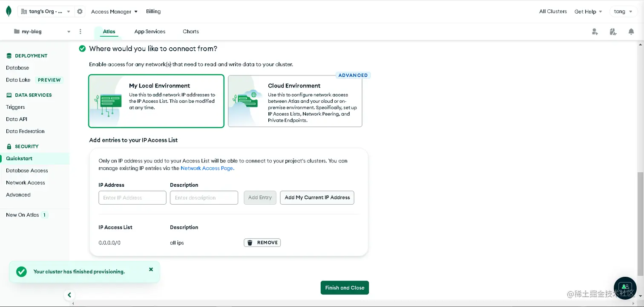Open Billing in top navigation

tap(153, 12)
